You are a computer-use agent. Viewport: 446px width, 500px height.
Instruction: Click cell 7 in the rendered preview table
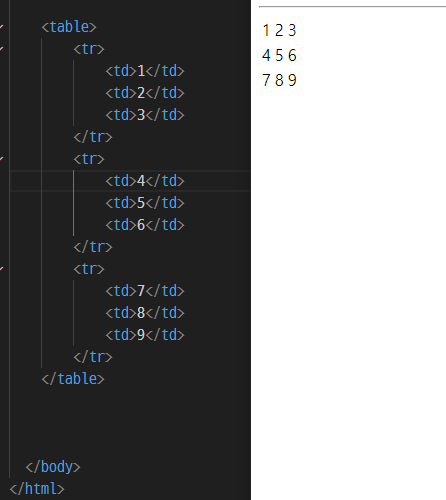[266, 80]
